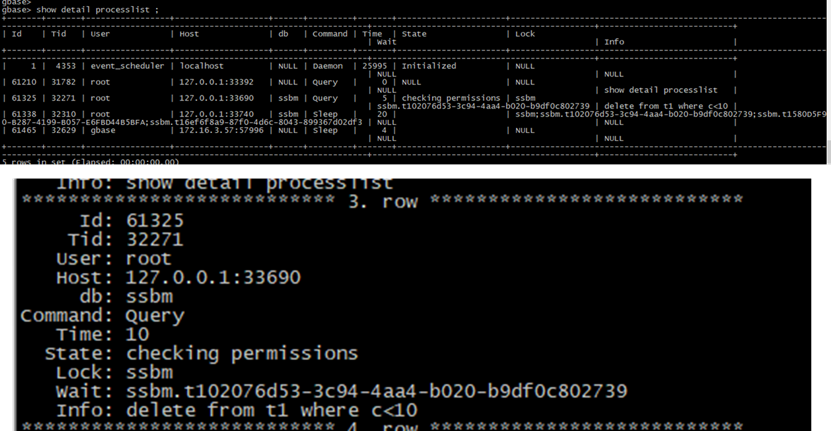Click the Lock column header
The height and width of the screenshot is (431, 831).
click(x=525, y=34)
